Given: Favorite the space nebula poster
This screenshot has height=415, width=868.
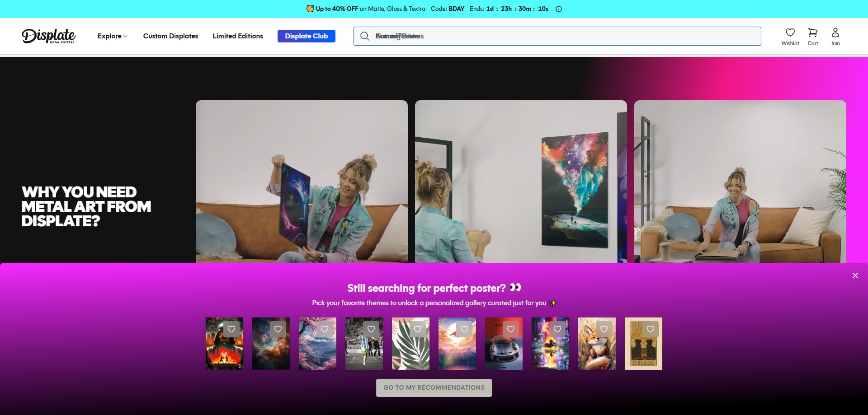Looking at the screenshot, I should (x=278, y=329).
